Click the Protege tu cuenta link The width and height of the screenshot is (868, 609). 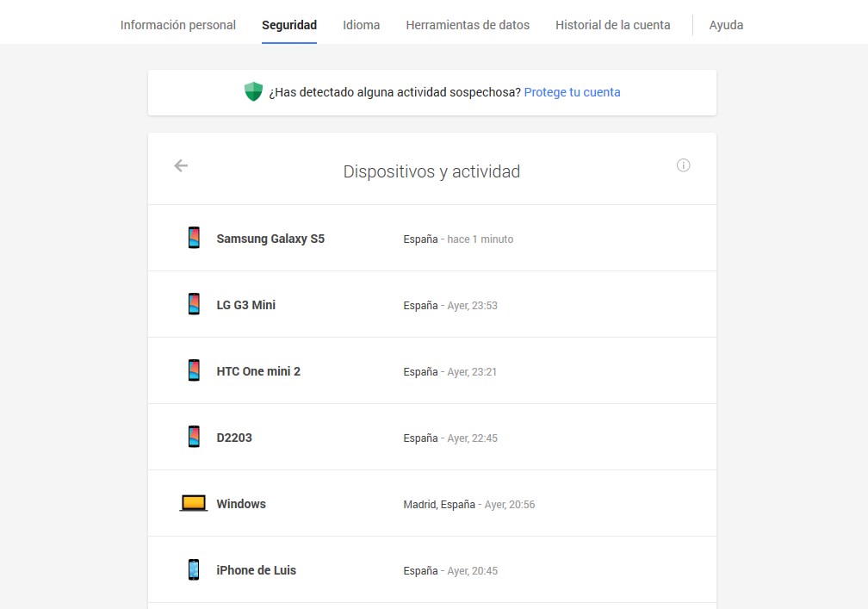[x=572, y=92]
